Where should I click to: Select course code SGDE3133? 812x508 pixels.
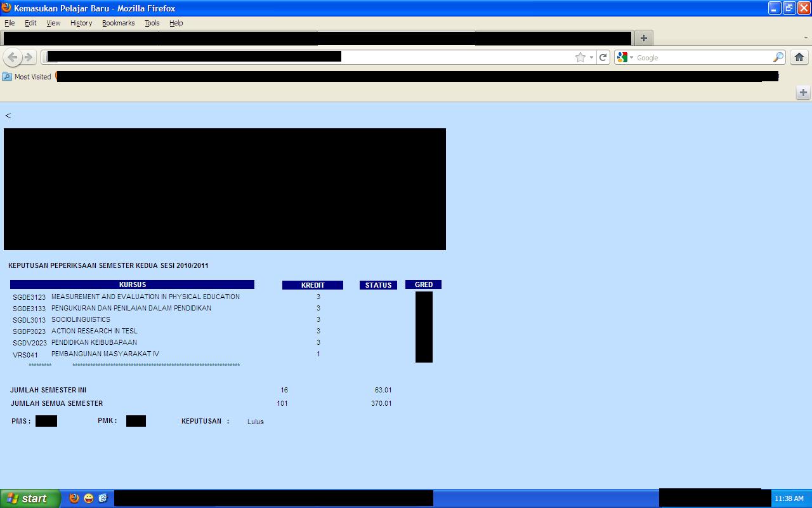tap(29, 309)
